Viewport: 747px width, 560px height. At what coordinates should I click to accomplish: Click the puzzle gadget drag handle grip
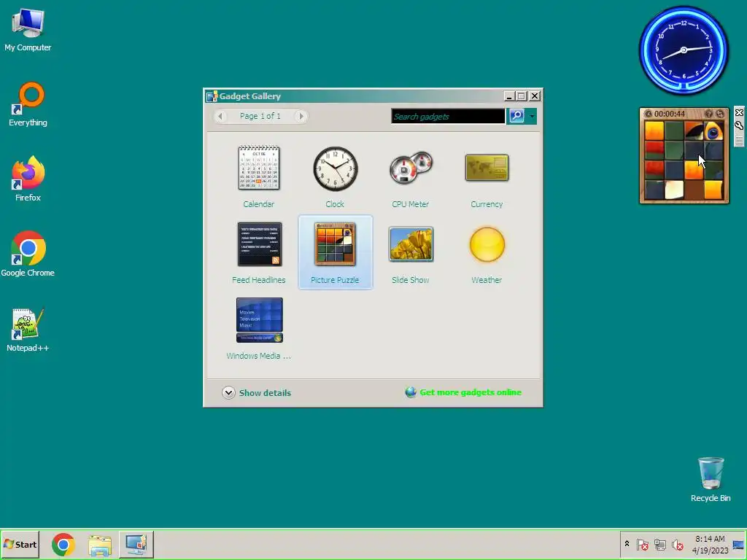click(739, 141)
